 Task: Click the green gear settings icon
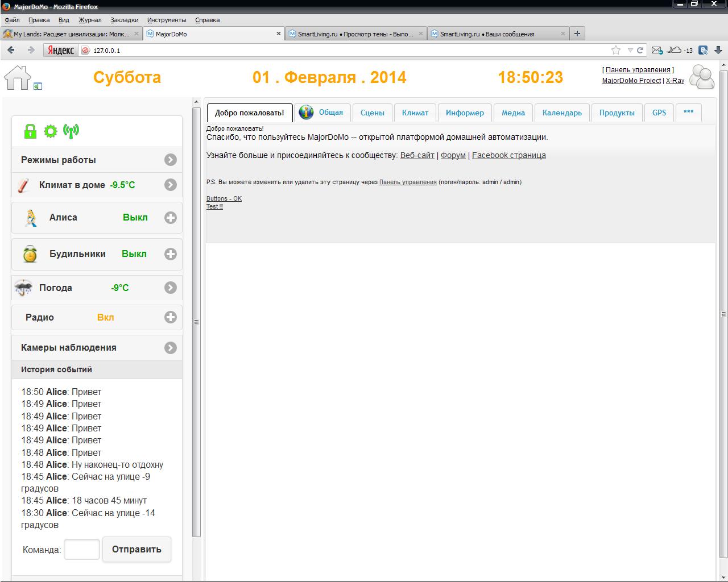(x=51, y=131)
